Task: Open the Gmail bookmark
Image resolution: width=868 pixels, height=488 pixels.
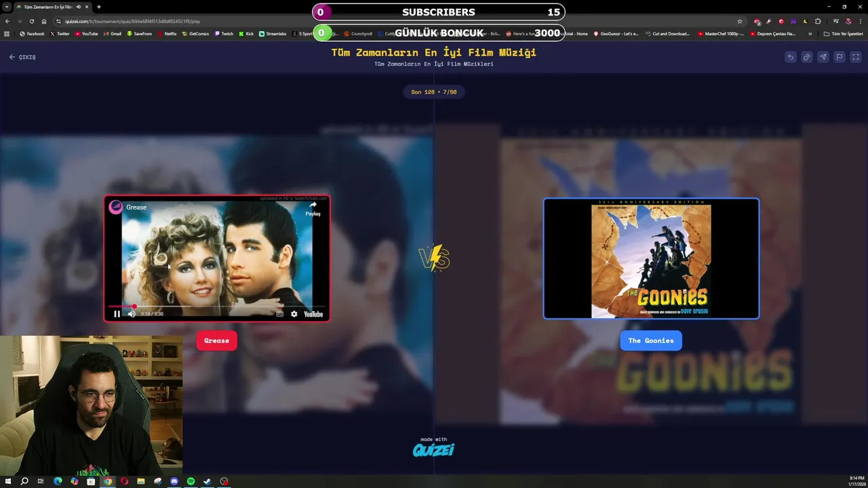Action: (x=112, y=33)
